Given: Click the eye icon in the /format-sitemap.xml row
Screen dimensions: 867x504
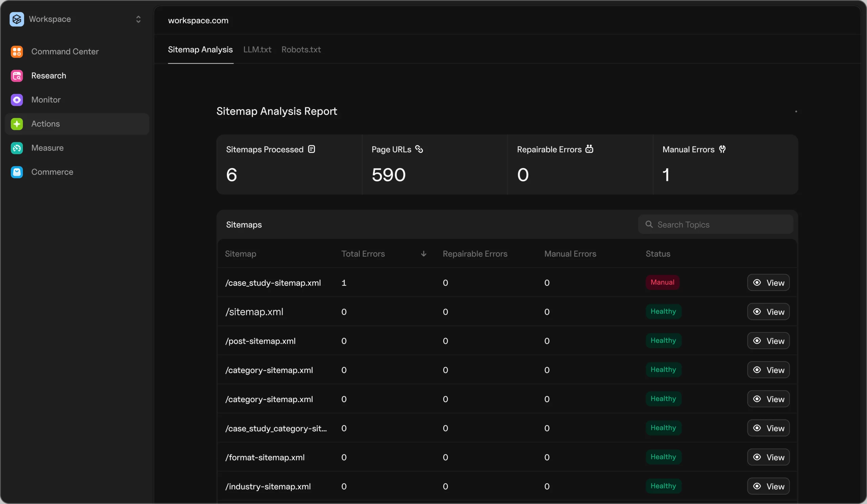Looking at the screenshot, I should tap(757, 457).
